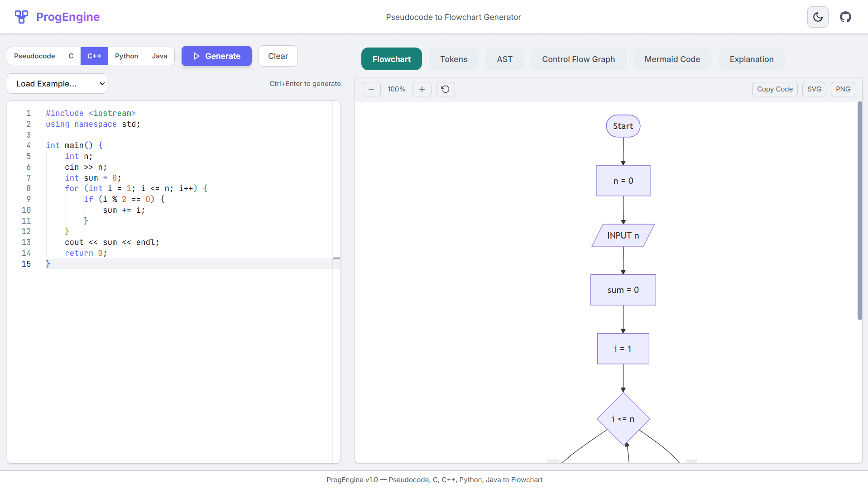Viewport: 868px width, 488px height.
Task: Click the ProgEngine logo icon
Action: click(x=21, y=17)
